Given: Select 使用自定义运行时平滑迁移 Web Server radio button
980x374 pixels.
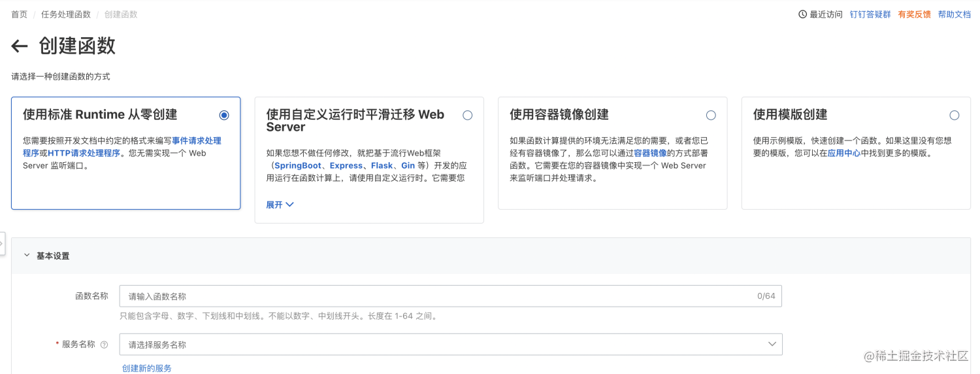Looking at the screenshot, I should point(467,115).
